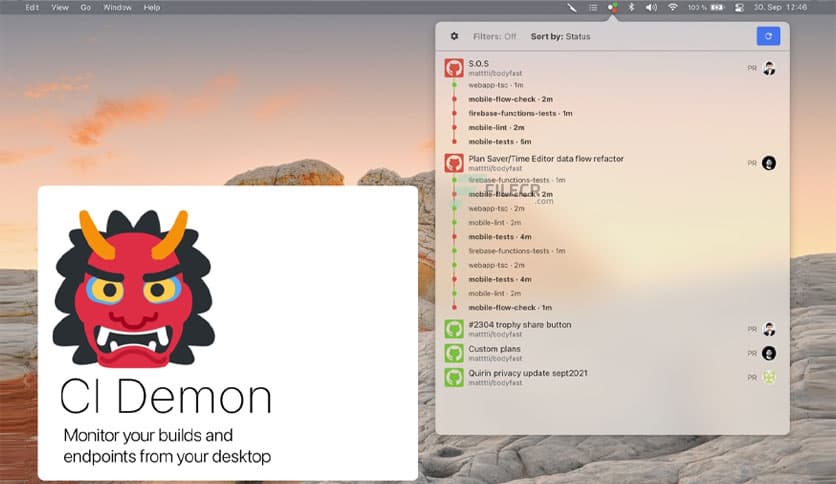Click the 30. Sep 12:46 clock
This screenshot has width=836, height=484.
[x=780, y=7]
